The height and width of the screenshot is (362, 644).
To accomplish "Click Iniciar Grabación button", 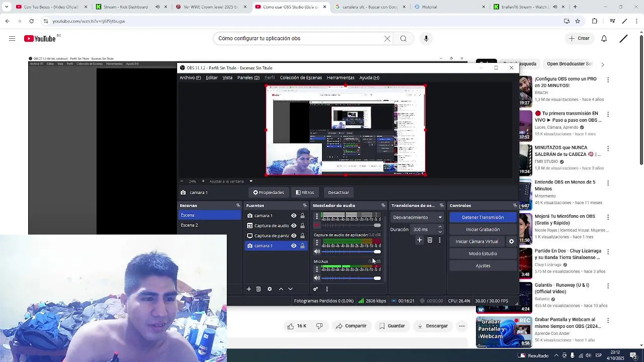I will 482,230.
